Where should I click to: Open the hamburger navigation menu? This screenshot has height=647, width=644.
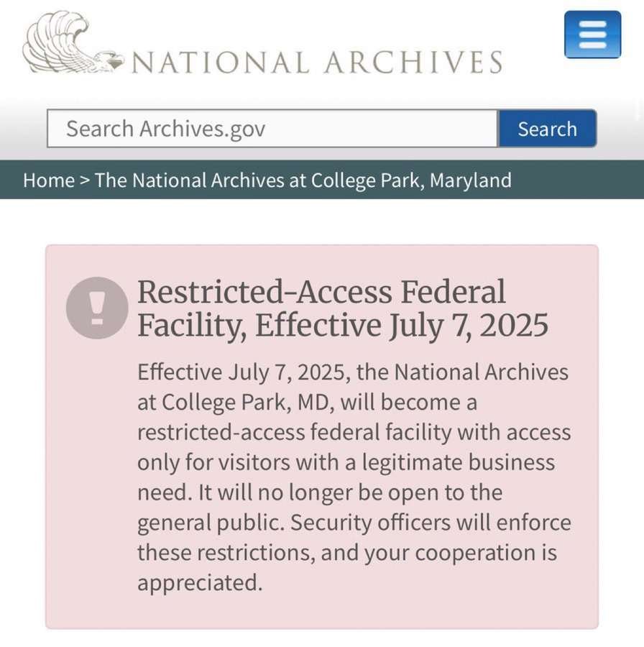coord(592,35)
